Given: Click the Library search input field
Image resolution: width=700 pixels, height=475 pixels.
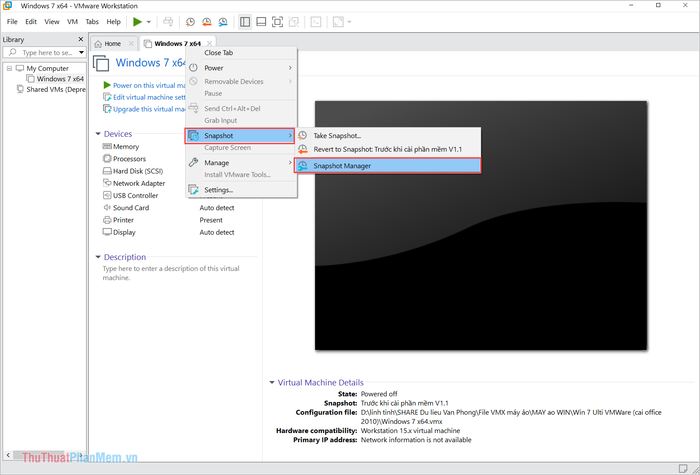Looking at the screenshot, I should pyautogui.click(x=43, y=52).
